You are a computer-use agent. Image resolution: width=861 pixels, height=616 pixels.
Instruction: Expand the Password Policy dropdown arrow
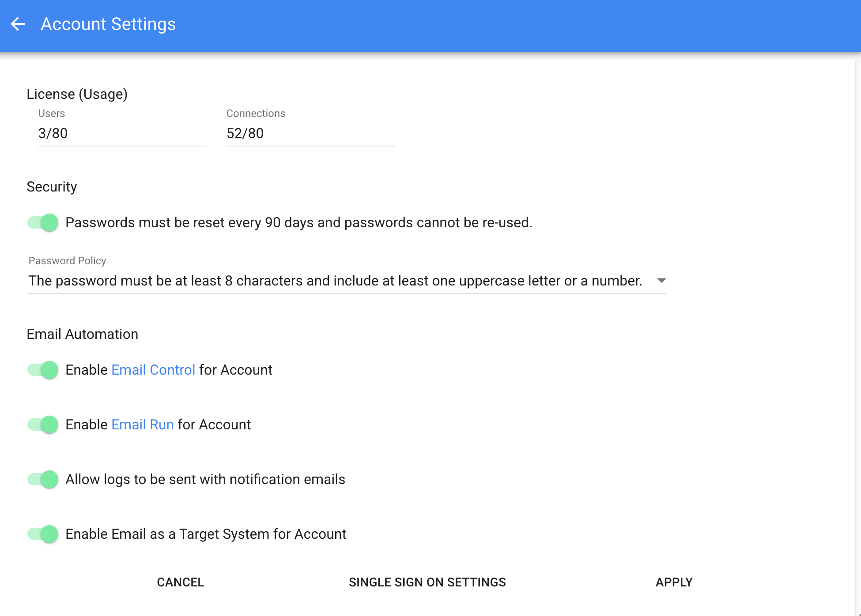click(x=661, y=281)
